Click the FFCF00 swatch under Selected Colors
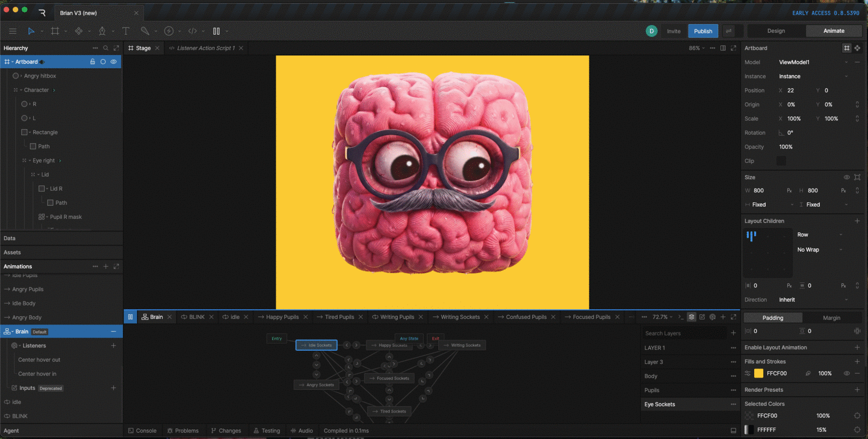Viewport: 868px width, 439px height. tap(749, 416)
